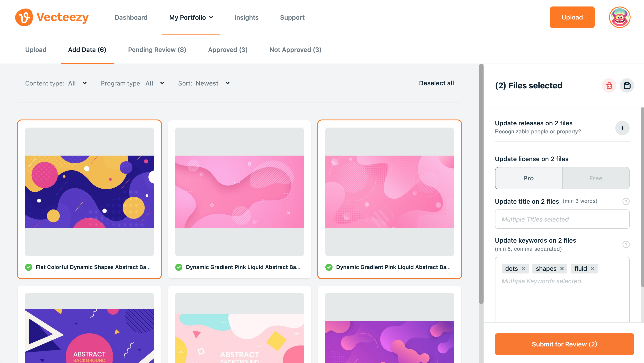Delete selected files with the trash icon
The width and height of the screenshot is (644, 363).
[609, 86]
